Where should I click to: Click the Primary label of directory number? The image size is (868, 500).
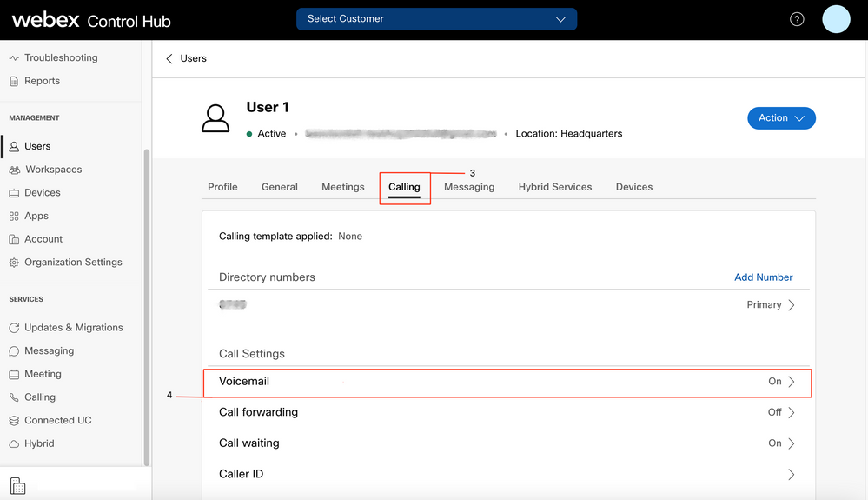pos(764,305)
